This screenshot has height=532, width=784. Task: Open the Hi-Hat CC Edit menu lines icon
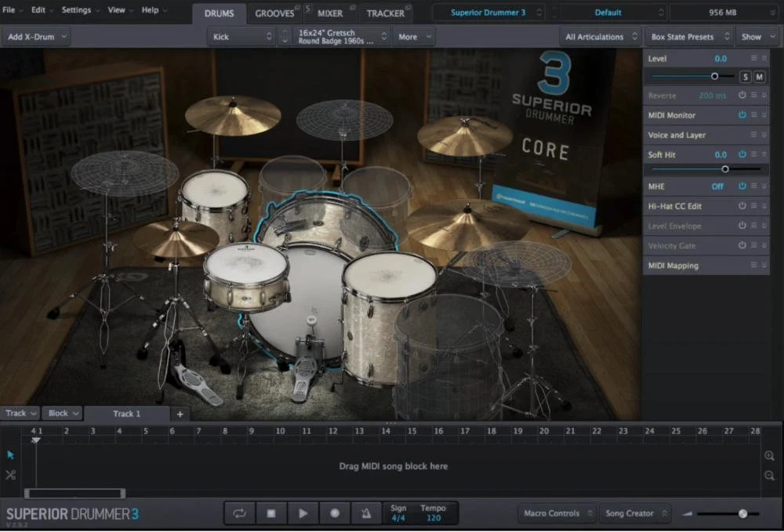[x=753, y=206]
